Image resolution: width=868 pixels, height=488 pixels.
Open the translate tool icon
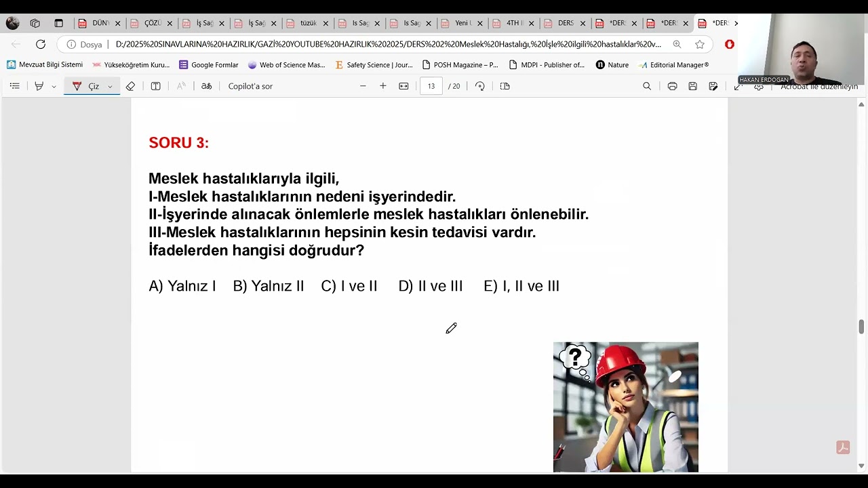(207, 86)
